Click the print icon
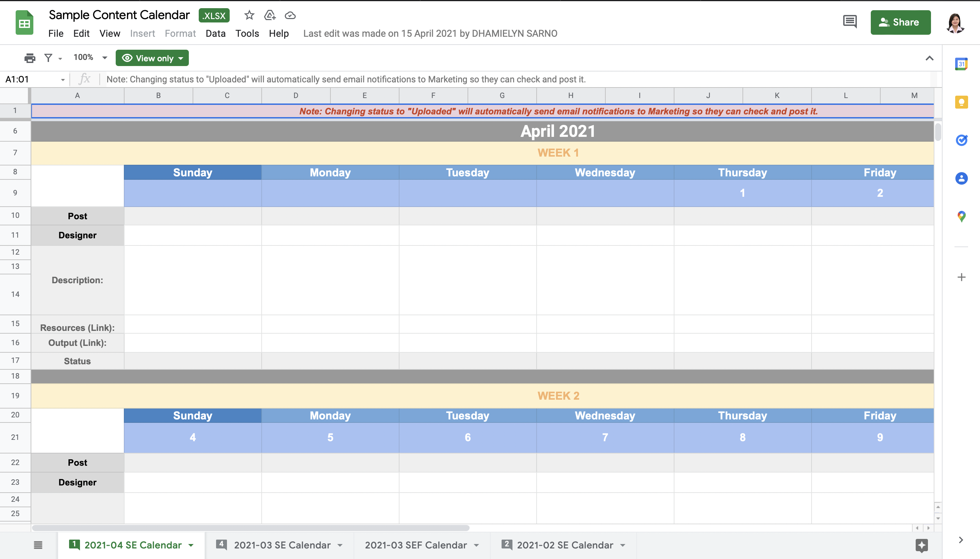Image resolution: width=980 pixels, height=559 pixels. pyautogui.click(x=30, y=58)
